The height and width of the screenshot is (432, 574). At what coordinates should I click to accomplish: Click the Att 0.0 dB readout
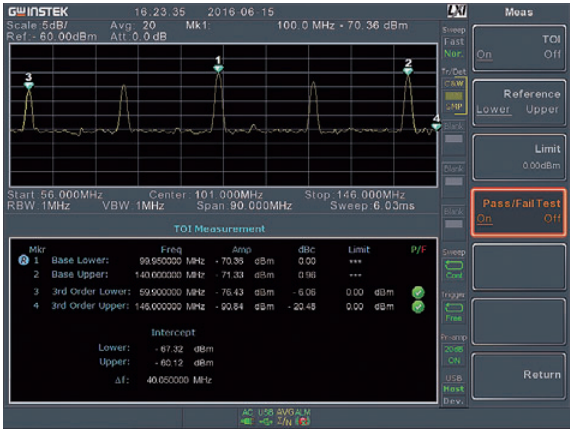pos(138,37)
